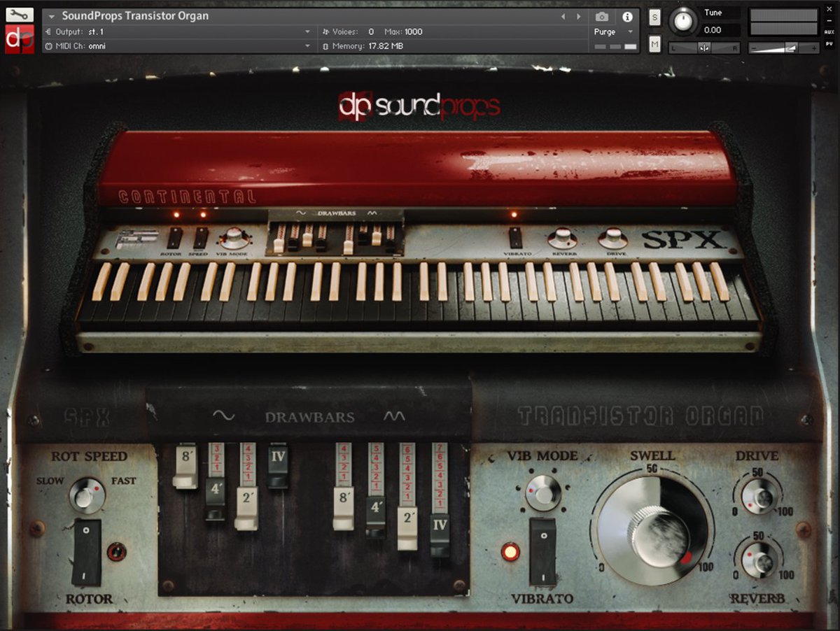Click the Memory chip icon in header
This screenshot has width=840, height=631.
pos(325,46)
